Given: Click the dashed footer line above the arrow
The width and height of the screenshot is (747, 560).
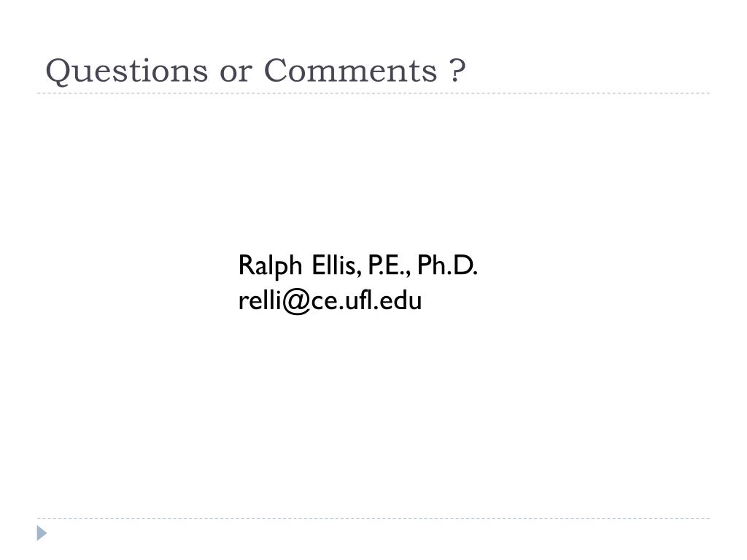Looking at the screenshot, I should (x=373, y=518).
